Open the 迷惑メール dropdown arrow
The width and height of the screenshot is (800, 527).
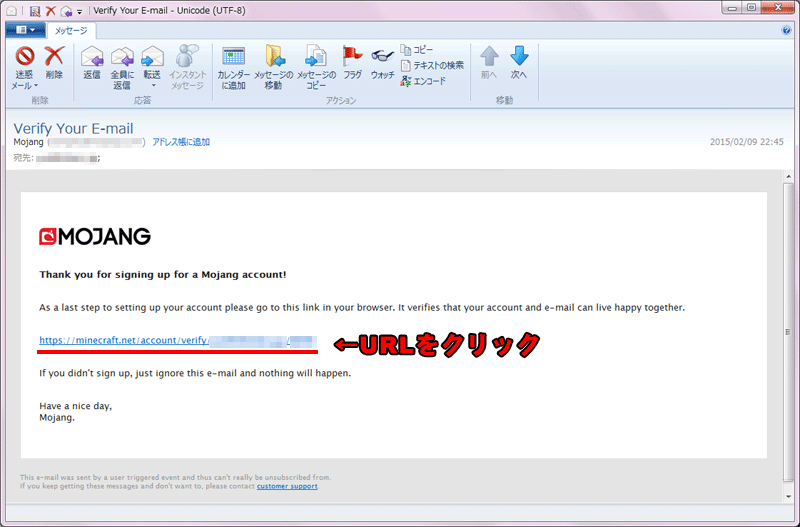point(36,86)
